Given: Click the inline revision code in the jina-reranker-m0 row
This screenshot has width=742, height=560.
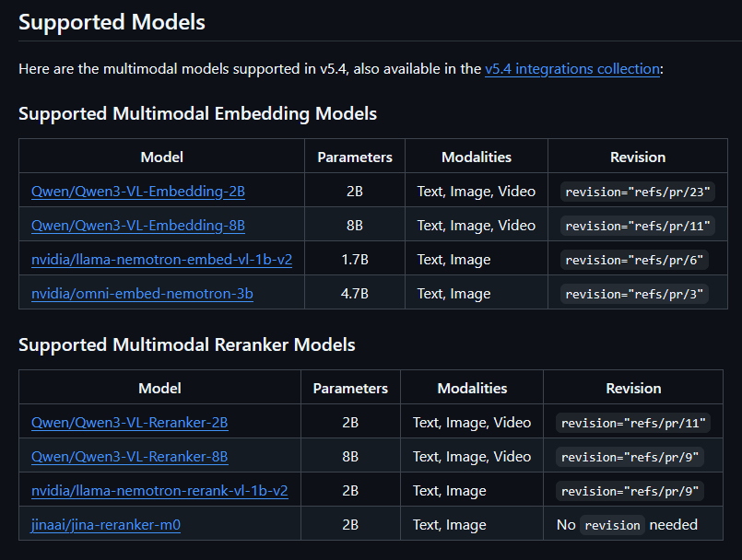Looking at the screenshot, I should [612, 525].
